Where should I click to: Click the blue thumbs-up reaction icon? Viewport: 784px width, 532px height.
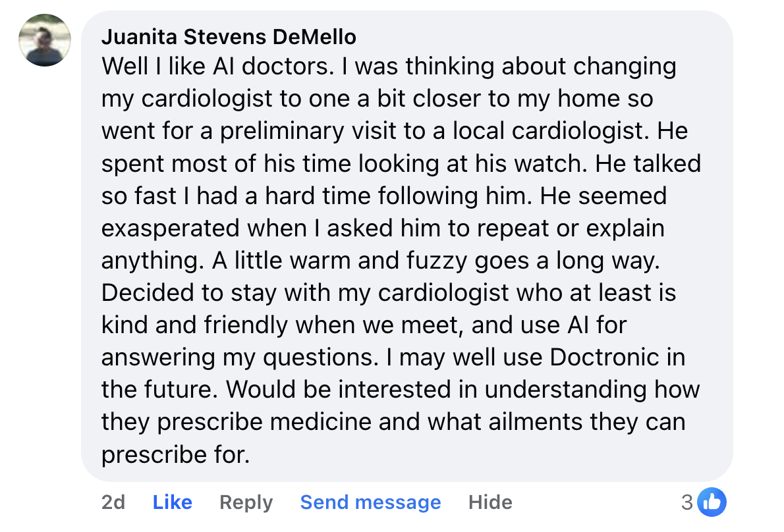712,503
